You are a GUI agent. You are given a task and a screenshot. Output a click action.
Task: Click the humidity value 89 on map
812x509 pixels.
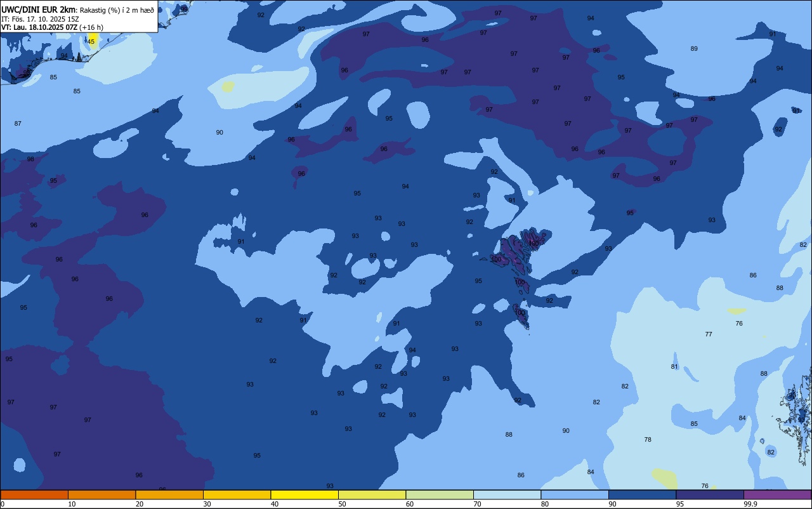tap(694, 49)
